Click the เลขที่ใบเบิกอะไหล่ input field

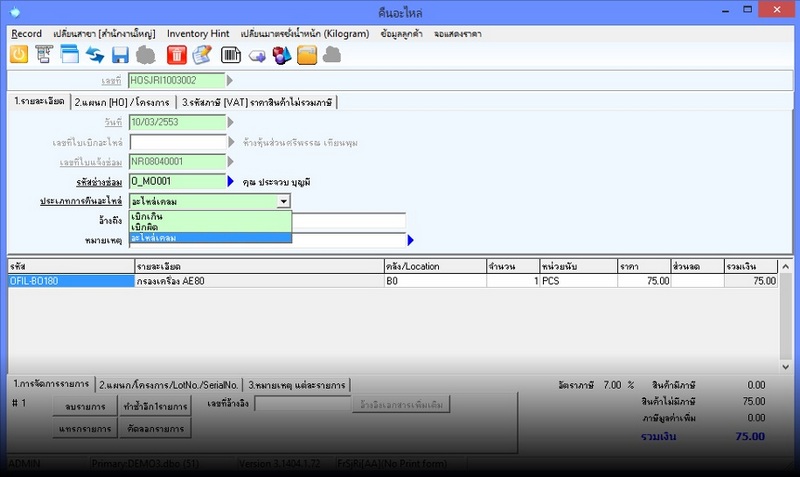[x=177, y=142]
